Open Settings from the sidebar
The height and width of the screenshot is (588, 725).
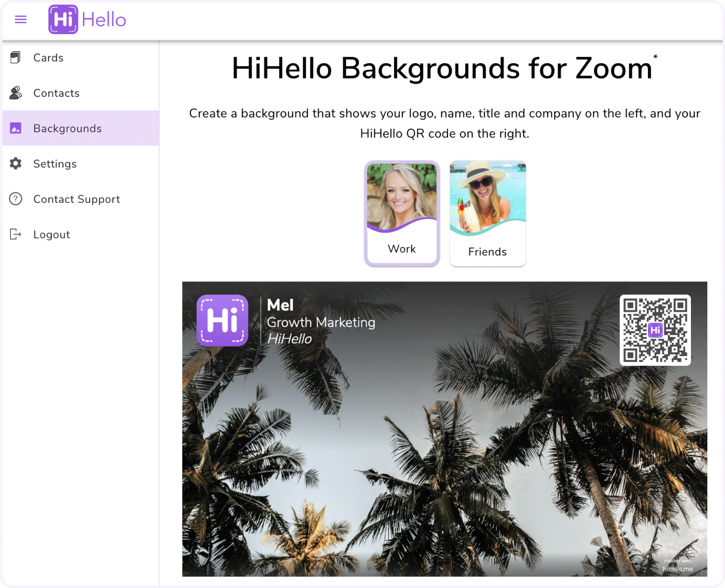tap(81, 163)
